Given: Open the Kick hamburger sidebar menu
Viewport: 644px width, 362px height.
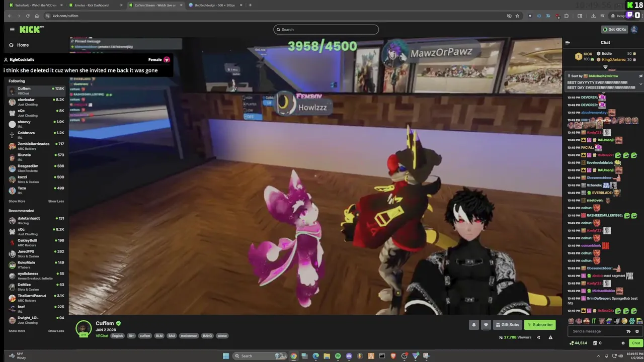Looking at the screenshot, I should 12,29.
